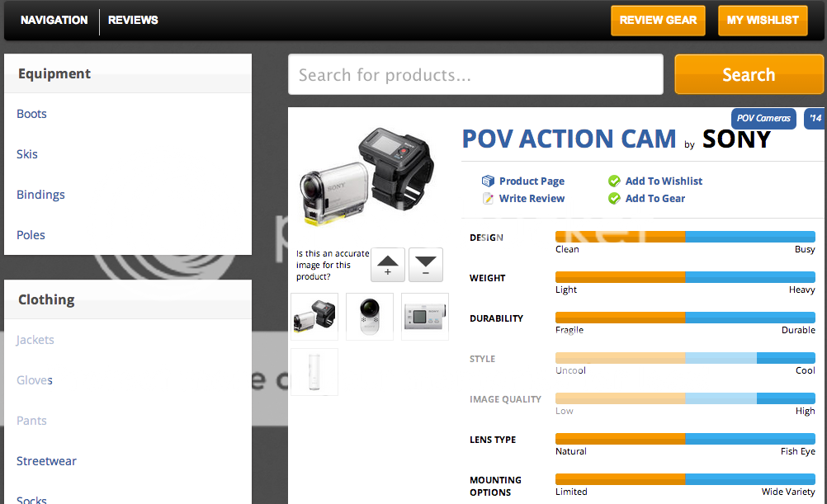Viewport: 827px width, 504px height.
Task: Click the green check beside Add To Gear
Action: [614, 199]
